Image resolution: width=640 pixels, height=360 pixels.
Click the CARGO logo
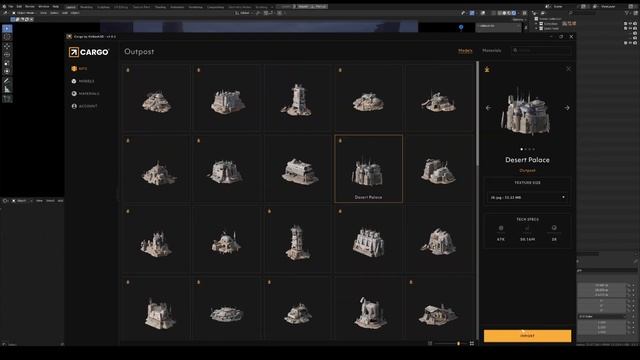coord(89,52)
